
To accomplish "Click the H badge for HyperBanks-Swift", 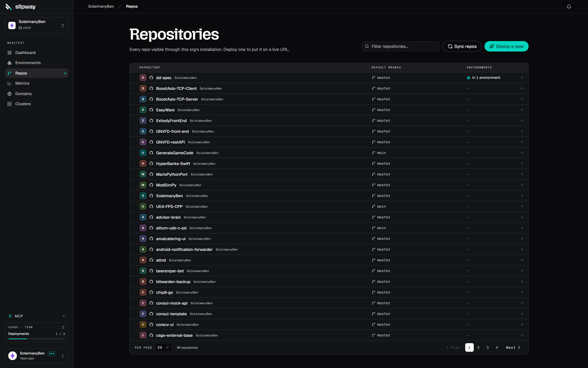I will click(x=143, y=164).
